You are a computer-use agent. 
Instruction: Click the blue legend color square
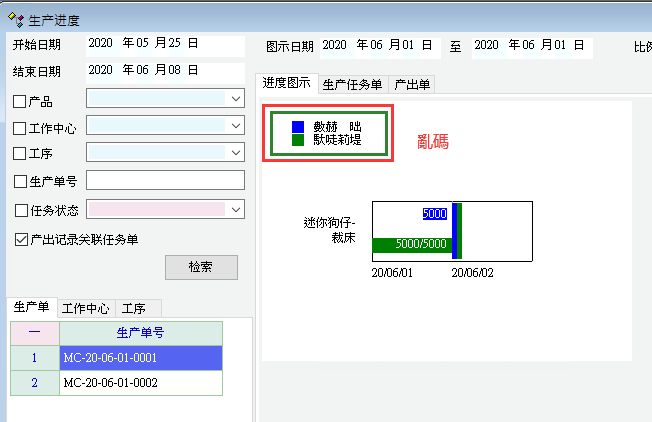(296, 127)
